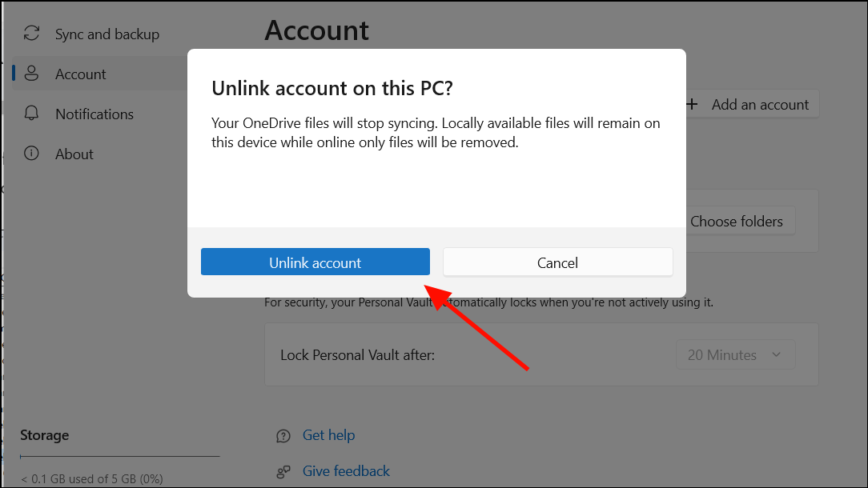The width and height of the screenshot is (868, 488).
Task: Open the Get help link
Action: [x=328, y=435]
